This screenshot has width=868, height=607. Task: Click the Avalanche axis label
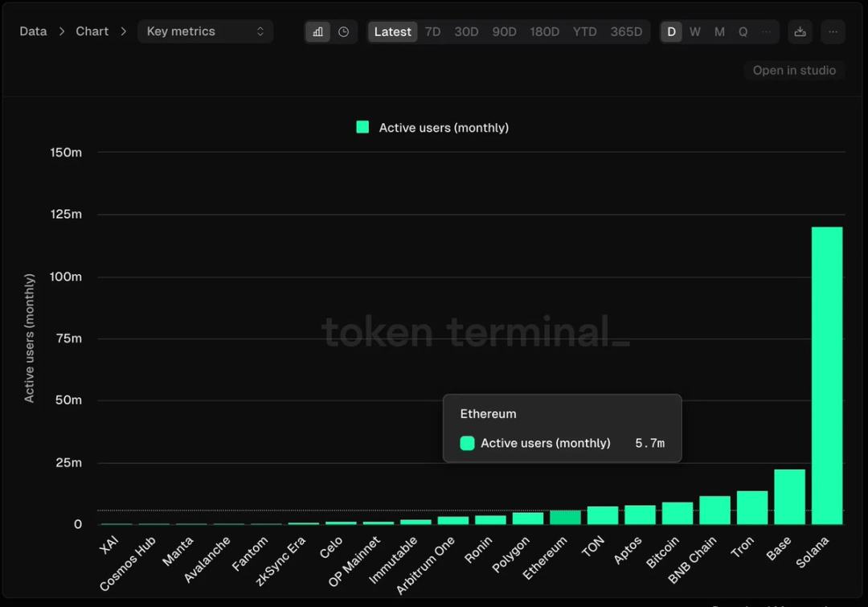(207, 560)
